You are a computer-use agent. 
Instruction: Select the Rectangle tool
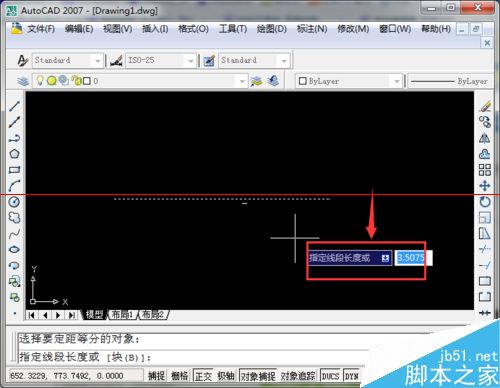coord(14,170)
